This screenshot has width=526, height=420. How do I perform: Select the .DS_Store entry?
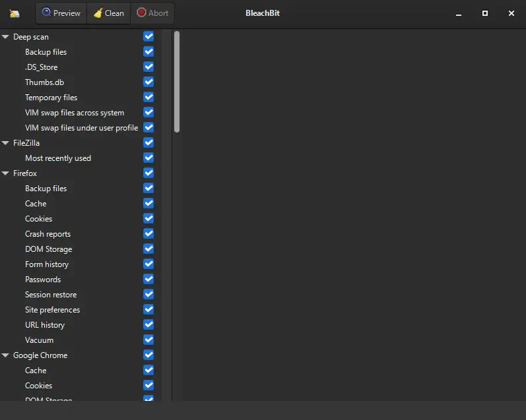coord(42,67)
